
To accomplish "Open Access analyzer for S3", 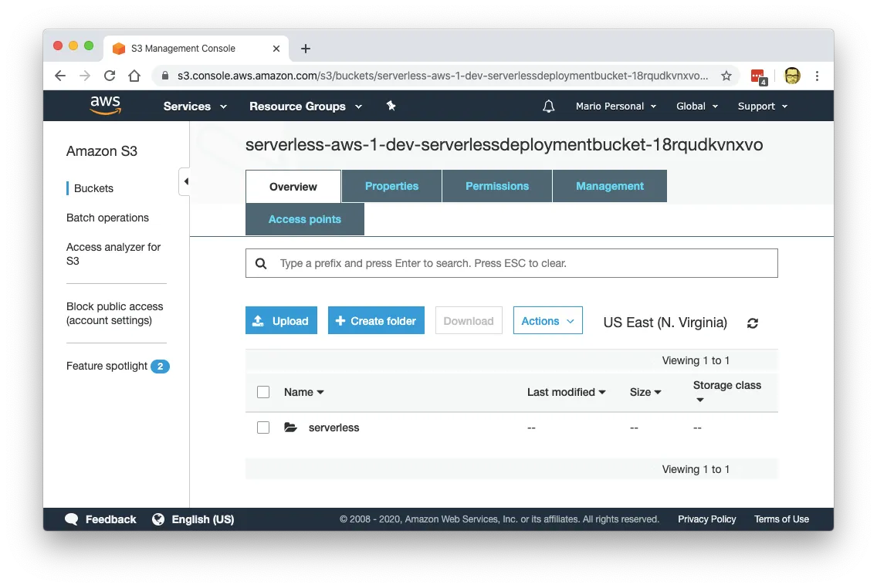I will [x=113, y=254].
